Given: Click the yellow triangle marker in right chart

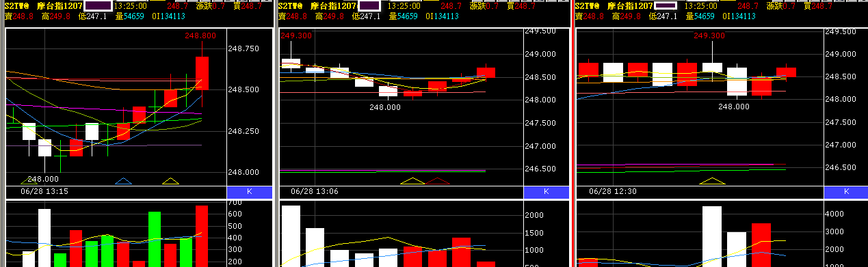Looking at the screenshot, I should point(712,181).
